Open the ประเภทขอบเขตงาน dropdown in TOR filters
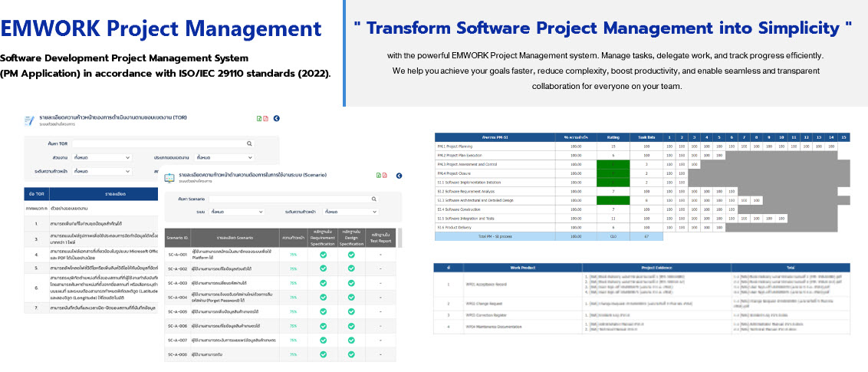This screenshot has width=868, height=372. tap(224, 157)
